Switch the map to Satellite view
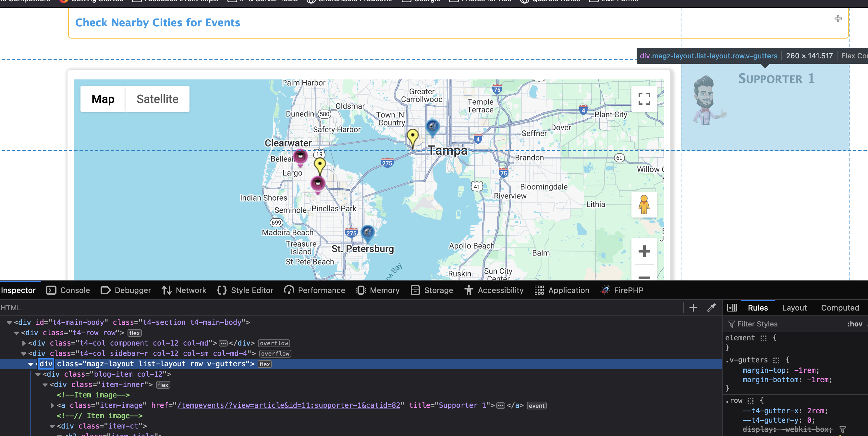This screenshot has height=436, width=868. click(157, 99)
